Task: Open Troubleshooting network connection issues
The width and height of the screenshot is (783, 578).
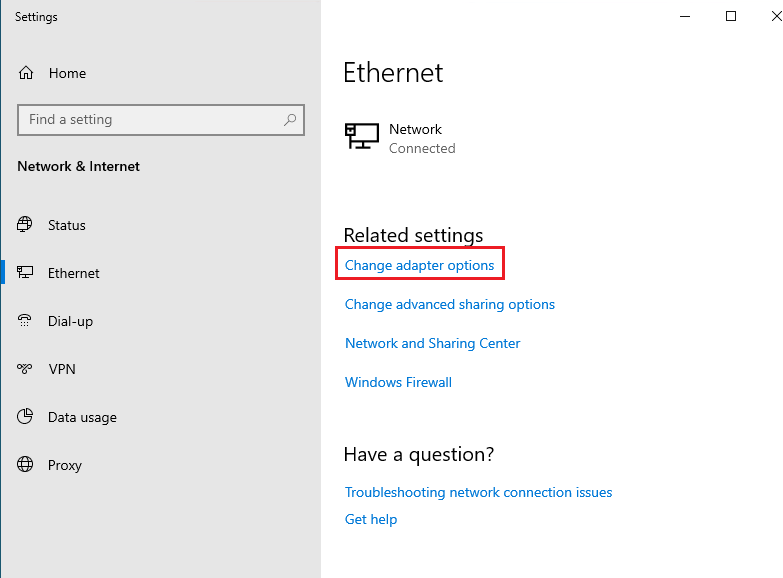Action: pos(478,492)
